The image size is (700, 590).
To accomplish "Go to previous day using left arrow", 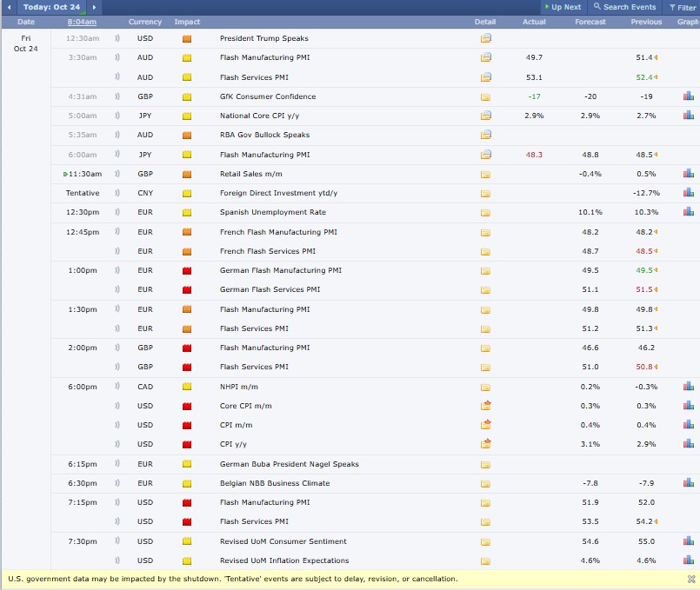I will pyautogui.click(x=8, y=7).
